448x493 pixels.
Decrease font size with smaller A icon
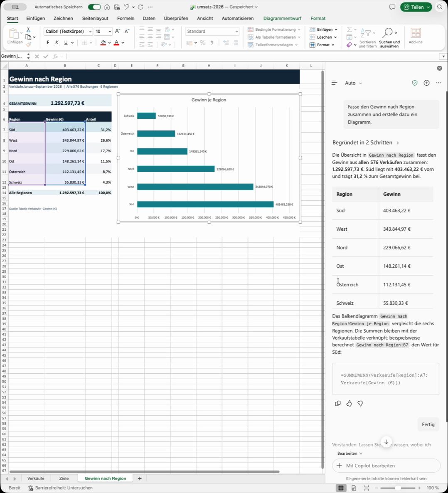(x=127, y=31)
